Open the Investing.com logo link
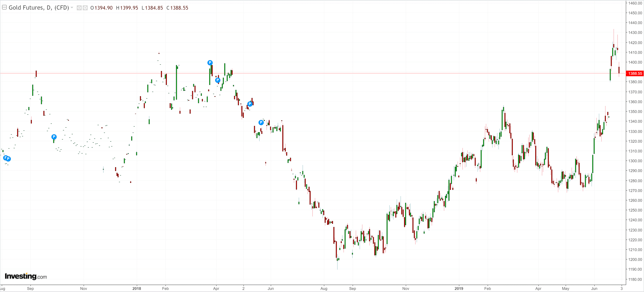Viewport: 644px width, 292px height. pyautogui.click(x=26, y=276)
